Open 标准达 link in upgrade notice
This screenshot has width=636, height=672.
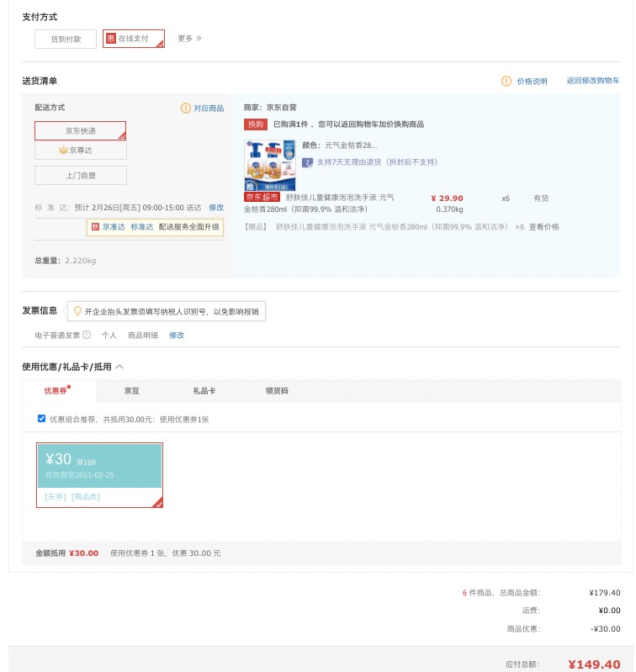coord(142,227)
